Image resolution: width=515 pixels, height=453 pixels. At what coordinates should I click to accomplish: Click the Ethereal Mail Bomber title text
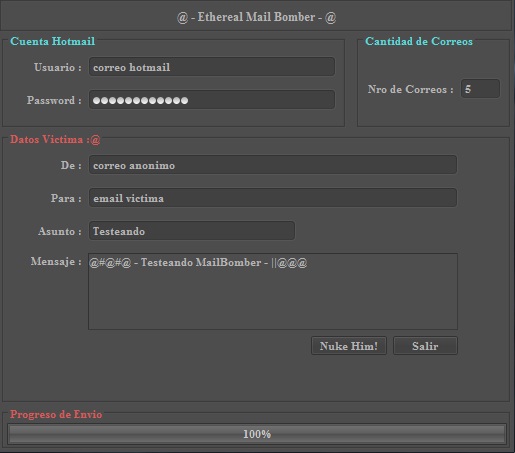click(x=256, y=17)
